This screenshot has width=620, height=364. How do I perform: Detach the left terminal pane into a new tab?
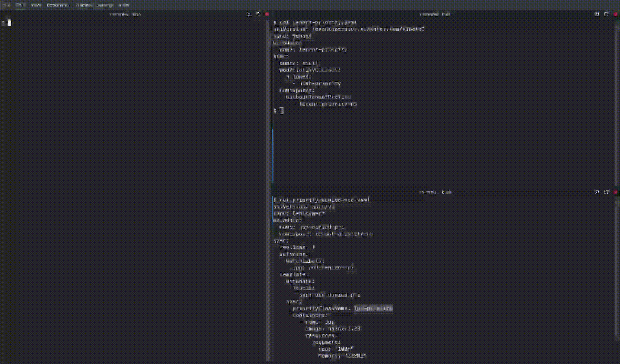point(258,14)
